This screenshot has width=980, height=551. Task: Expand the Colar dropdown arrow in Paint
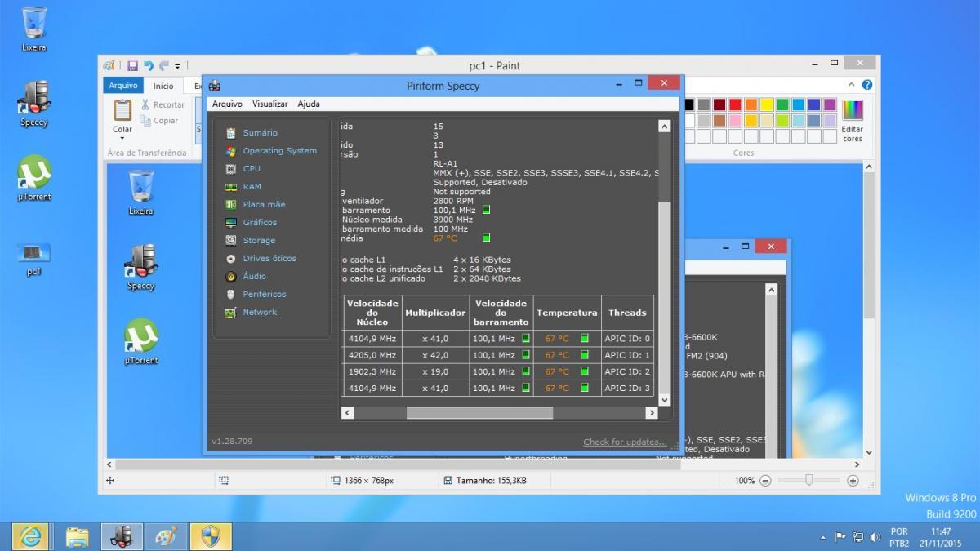pos(122,137)
